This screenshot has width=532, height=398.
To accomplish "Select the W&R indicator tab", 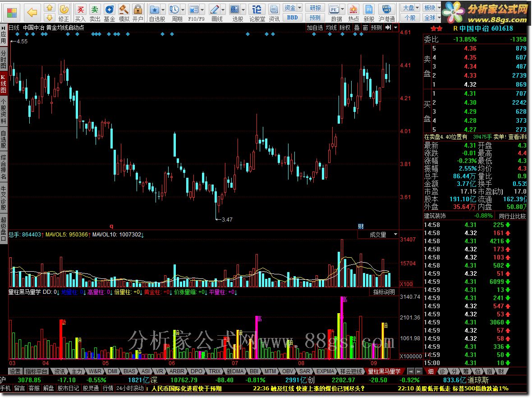I will click(x=95, y=371).
